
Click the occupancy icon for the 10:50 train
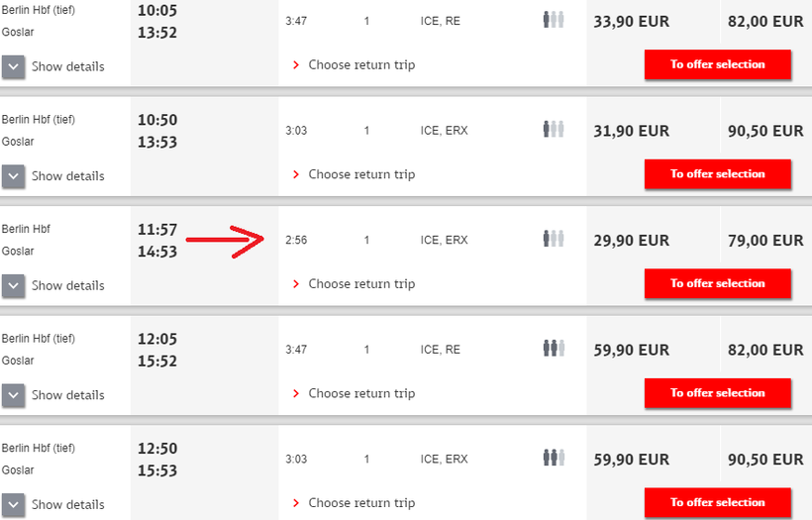tap(553, 130)
